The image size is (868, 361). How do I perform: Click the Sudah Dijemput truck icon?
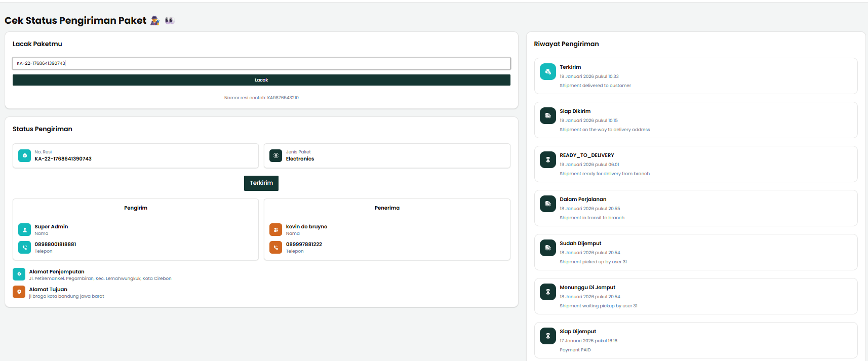[x=548, y=248]
